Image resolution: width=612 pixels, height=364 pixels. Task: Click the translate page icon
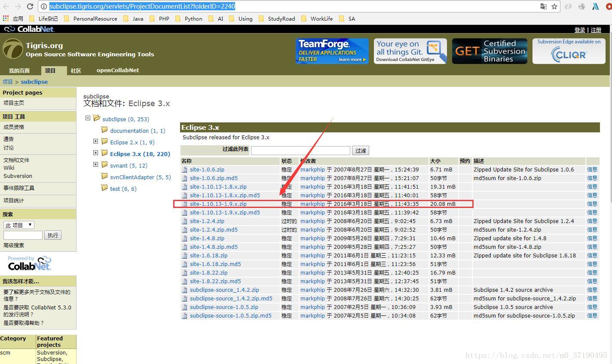[544, 6]
